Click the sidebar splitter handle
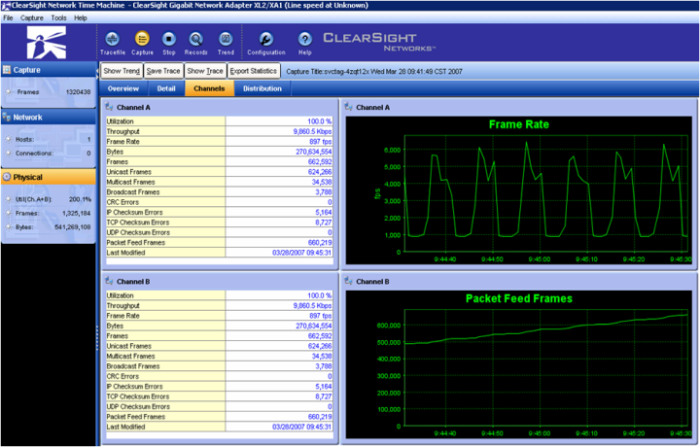Viewport: 700px width, 447px height. click(x=97, y=340)
